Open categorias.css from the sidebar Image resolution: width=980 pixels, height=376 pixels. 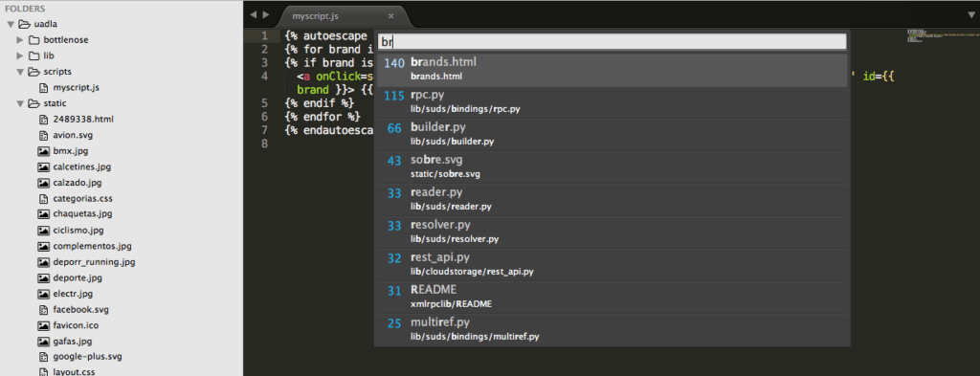pos(83,199)
